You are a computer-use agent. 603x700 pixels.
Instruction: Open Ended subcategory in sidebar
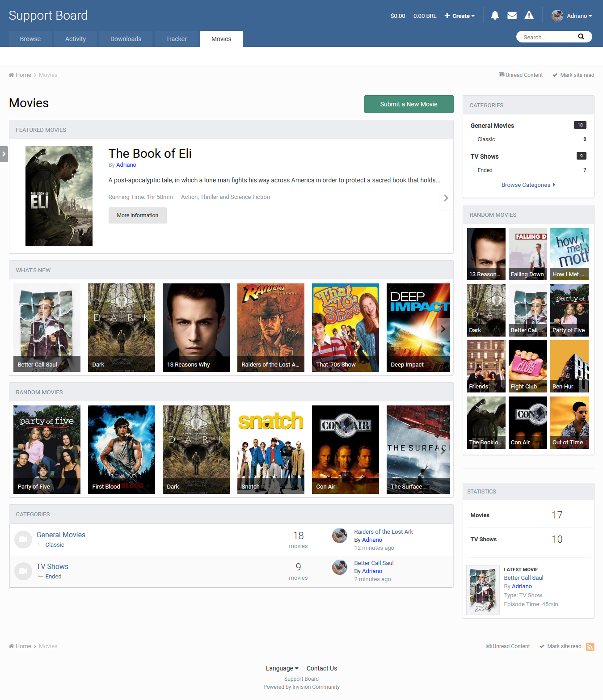click(x=485, y=170)
